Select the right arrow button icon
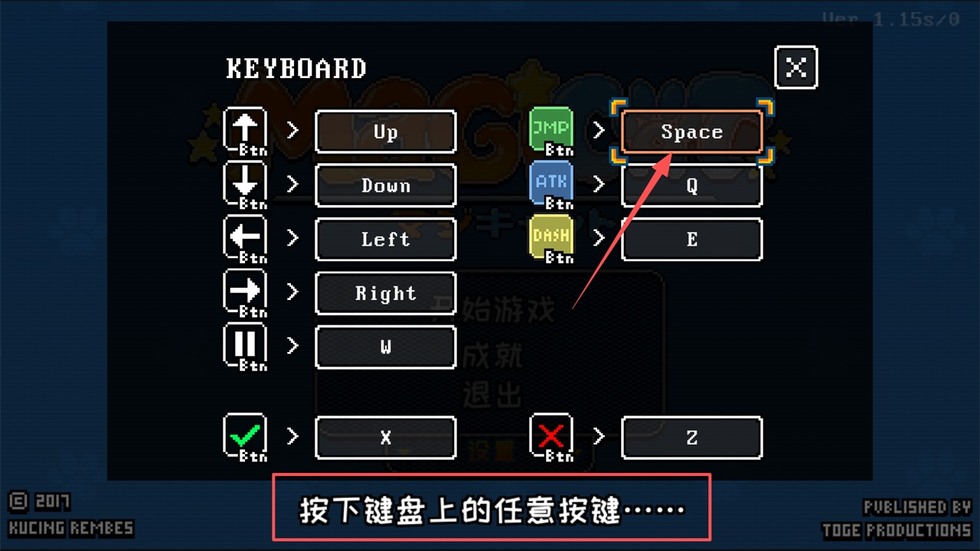The height and width of the screenshot is (551, 980). pos(245,292)
